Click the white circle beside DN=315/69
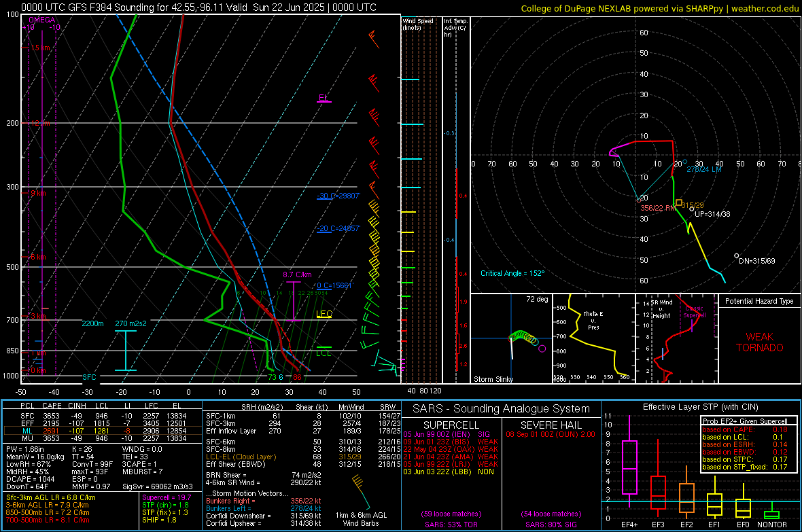The image size is (802, 532). coord(737,255)
